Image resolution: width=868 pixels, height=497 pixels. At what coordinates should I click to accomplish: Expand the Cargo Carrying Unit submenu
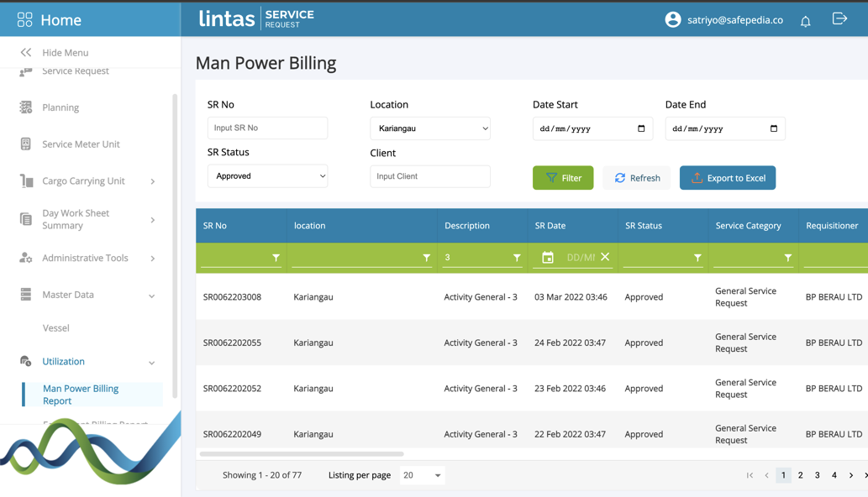click(152, 181)
